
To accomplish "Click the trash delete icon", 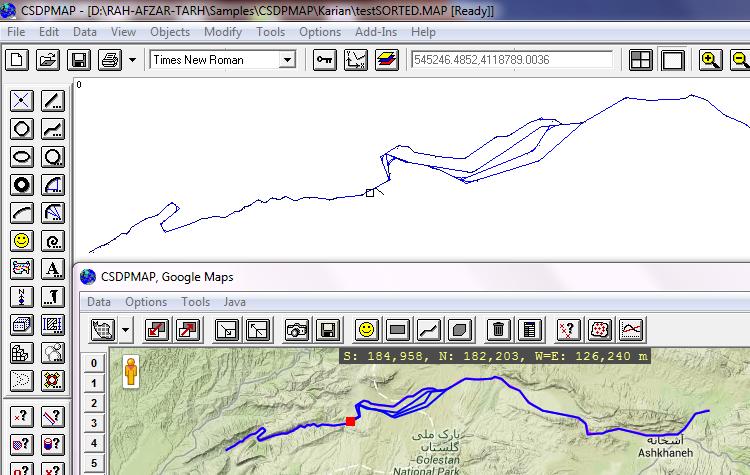I will [x=498, y=330].
